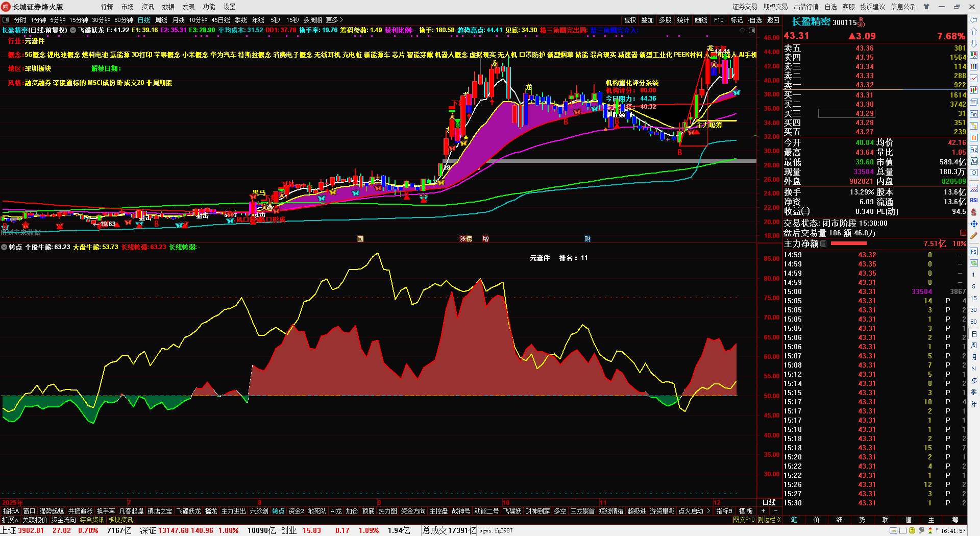Click the down arrow icon for next stock
Image resolution: width=980 pixels, height=536 pixels.
click(x=974, y=43)
